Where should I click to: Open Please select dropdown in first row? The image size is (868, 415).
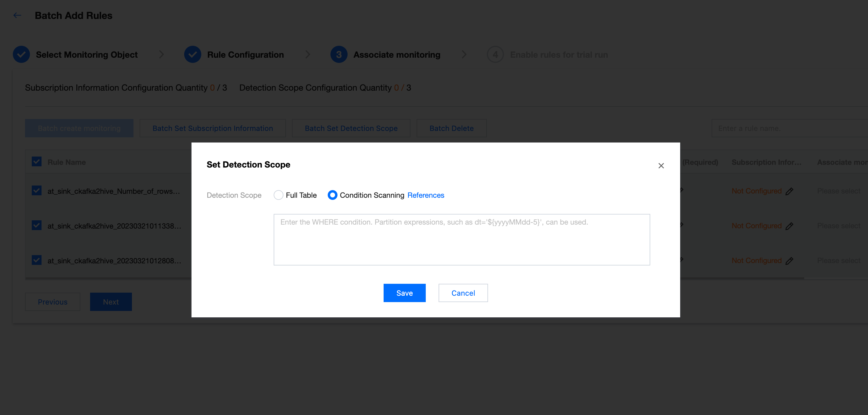point(838,191)
